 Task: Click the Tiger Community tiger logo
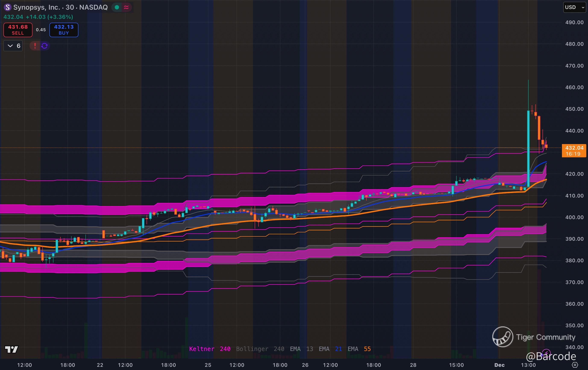pyautogui.click(x=503, y=337)
